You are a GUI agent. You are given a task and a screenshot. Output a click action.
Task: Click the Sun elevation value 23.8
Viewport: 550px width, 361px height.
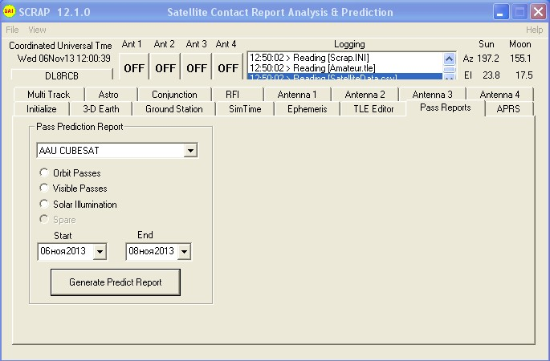pyautogui.click(x=491, y=75)
